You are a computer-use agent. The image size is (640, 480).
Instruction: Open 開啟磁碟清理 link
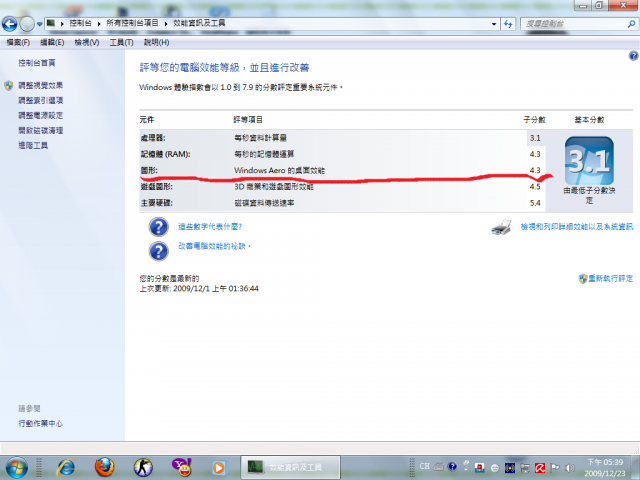(x=40, y=131)
